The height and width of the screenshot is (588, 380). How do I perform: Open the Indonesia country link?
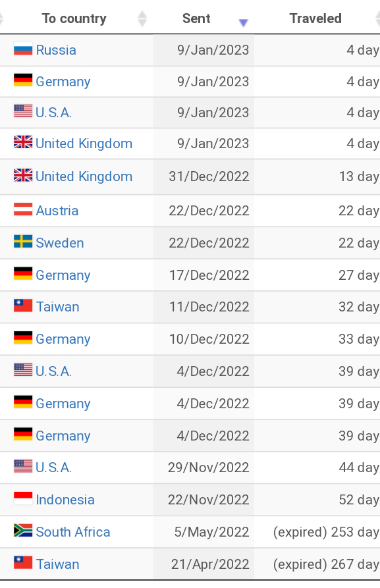click(65, 500)
